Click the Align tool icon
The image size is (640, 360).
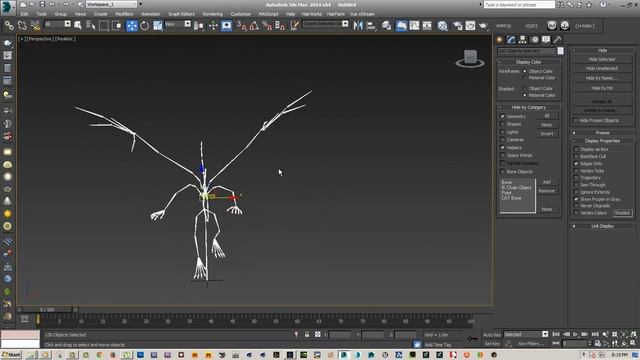point(371,26)
